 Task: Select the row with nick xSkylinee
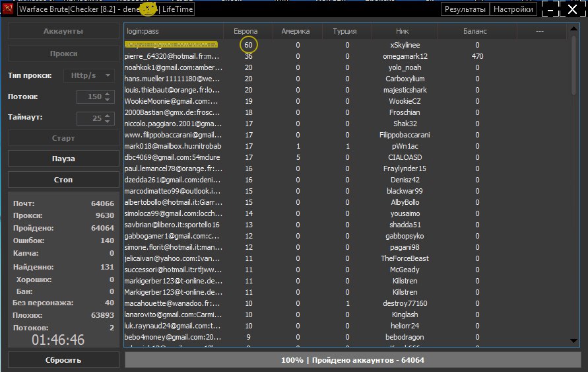tap(345, 45)
